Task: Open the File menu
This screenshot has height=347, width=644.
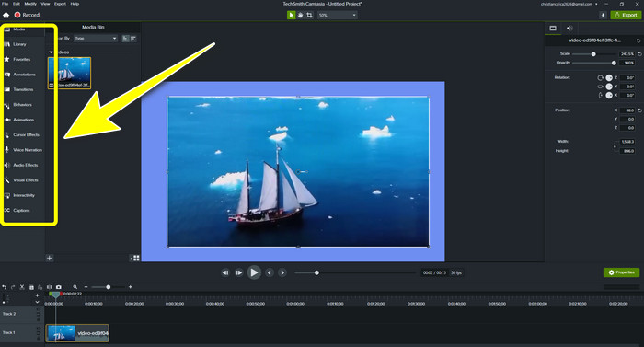Action: coord(5,4)
